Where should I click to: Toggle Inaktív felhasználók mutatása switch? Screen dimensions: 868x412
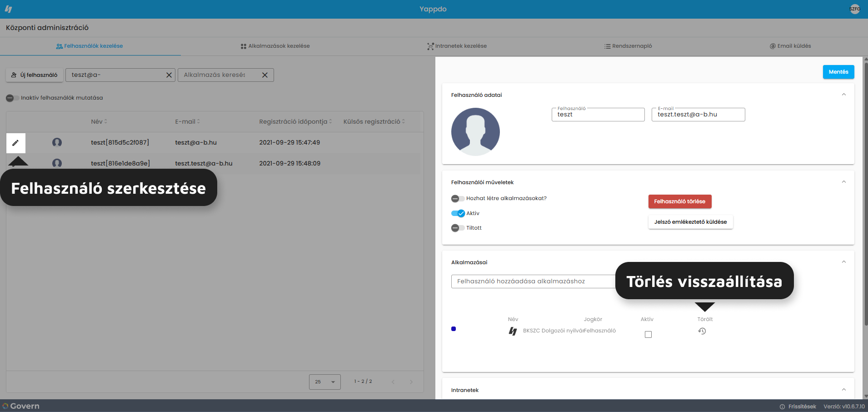(12, 98)
